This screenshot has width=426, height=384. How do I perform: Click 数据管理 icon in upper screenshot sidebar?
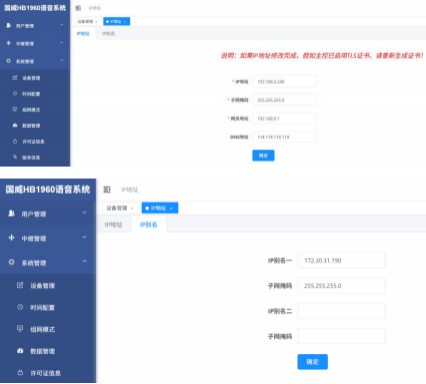(x=15, y=125)
